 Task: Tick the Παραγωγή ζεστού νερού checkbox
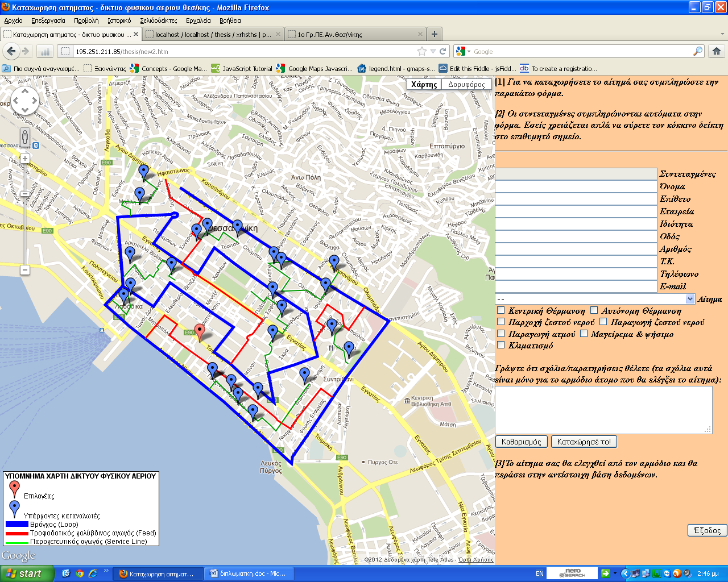pos(603,322)
